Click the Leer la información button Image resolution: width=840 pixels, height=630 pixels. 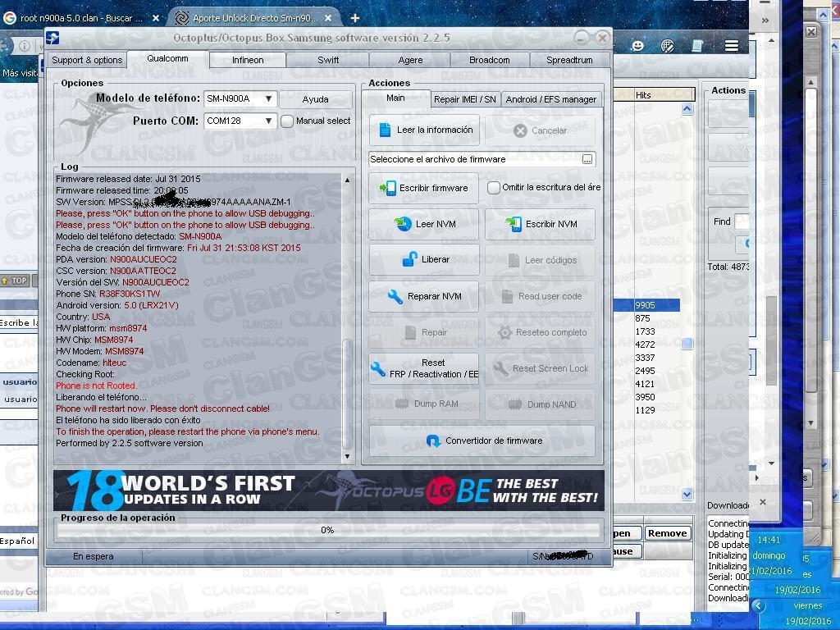424,130
